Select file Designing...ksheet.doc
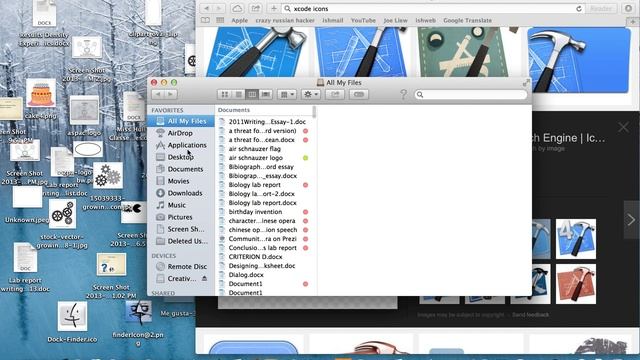The height and width of the screenshot is (360, 640). tap(263, 266)
